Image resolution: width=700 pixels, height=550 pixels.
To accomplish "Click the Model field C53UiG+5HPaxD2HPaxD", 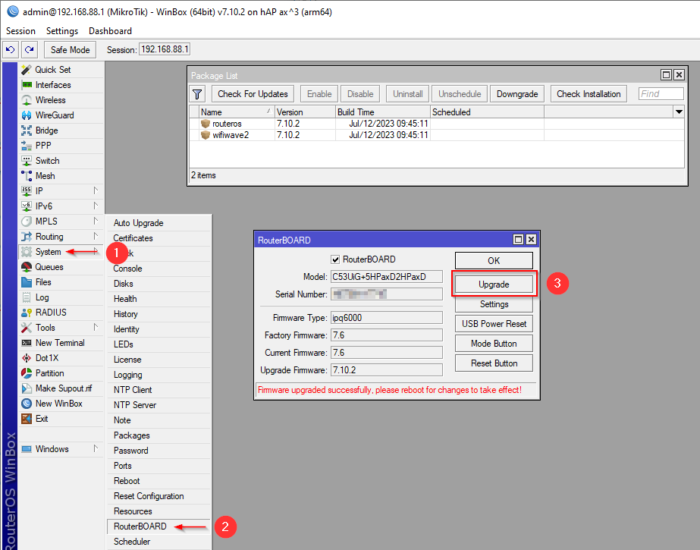I will 387,277.
